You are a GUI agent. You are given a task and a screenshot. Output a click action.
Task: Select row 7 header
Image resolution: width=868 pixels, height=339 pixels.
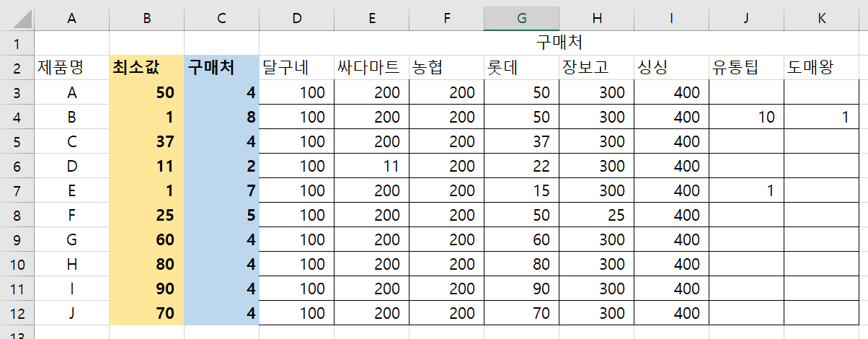click(x=17, y=190)
